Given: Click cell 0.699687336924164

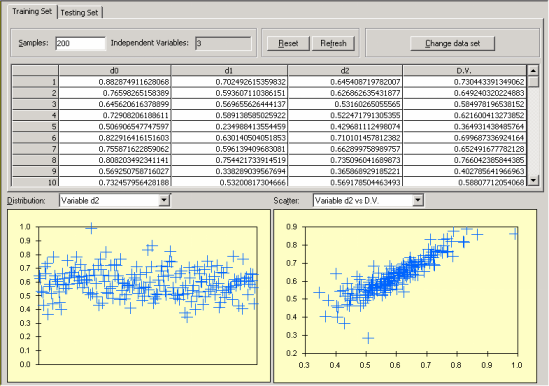Looking at the screenshot, I should (x=464, y=138).
